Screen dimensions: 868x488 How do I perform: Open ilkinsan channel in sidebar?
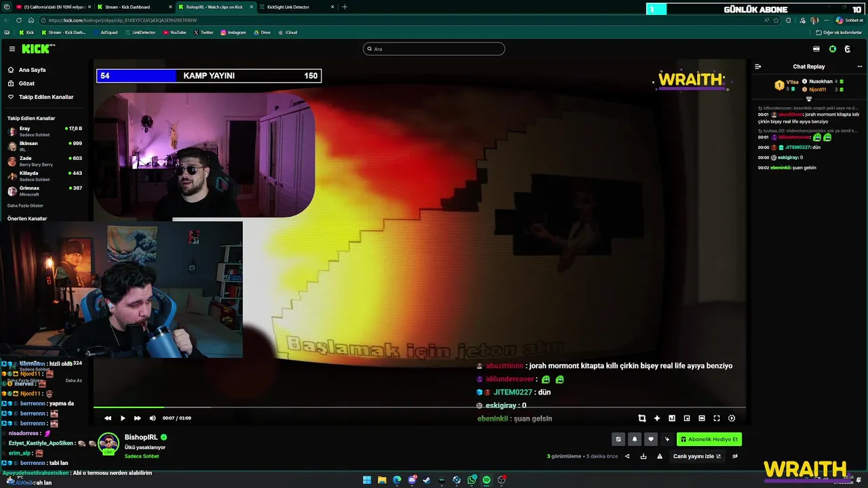(x=45, y=146)
